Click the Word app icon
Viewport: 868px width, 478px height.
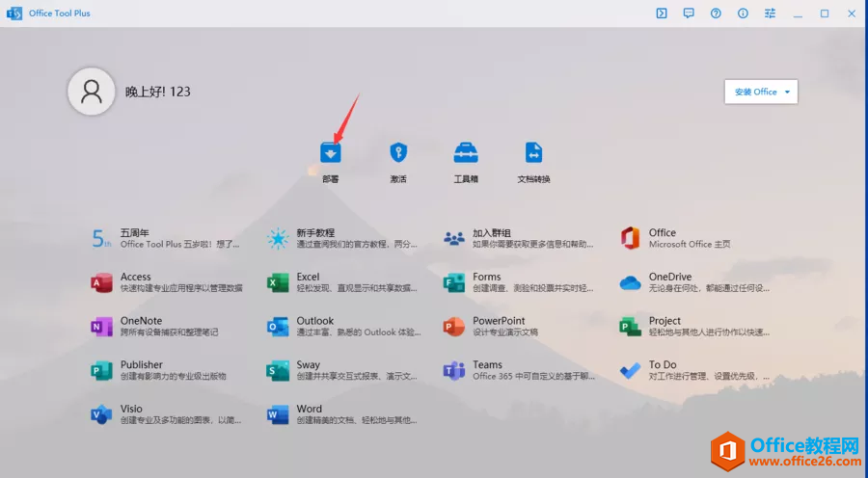[x=278, y=414]
